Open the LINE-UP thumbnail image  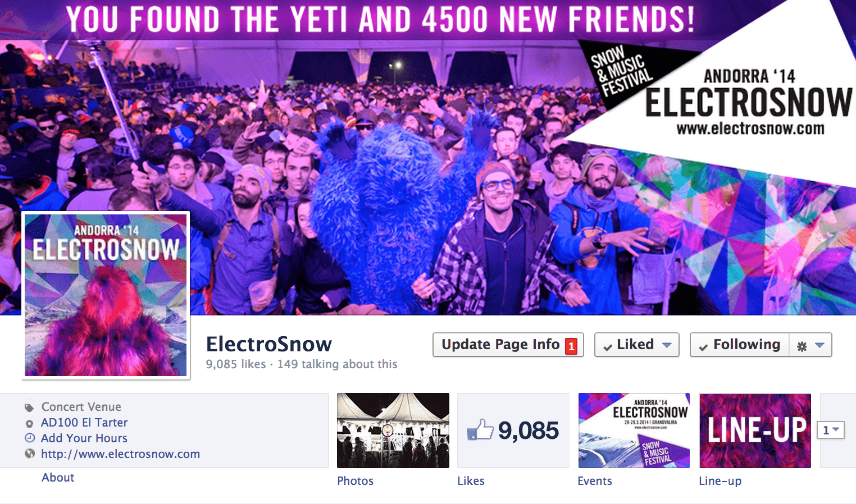[x=755, y=430]
